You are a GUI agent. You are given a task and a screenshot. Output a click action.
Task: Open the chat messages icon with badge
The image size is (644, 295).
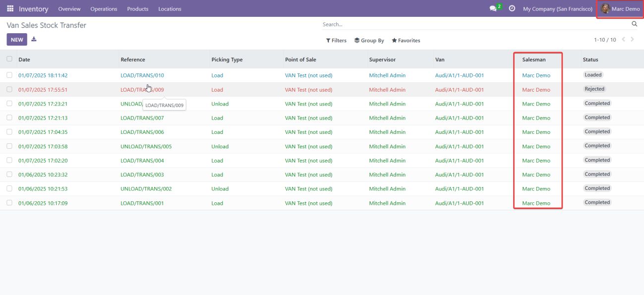tap(493, 9)
